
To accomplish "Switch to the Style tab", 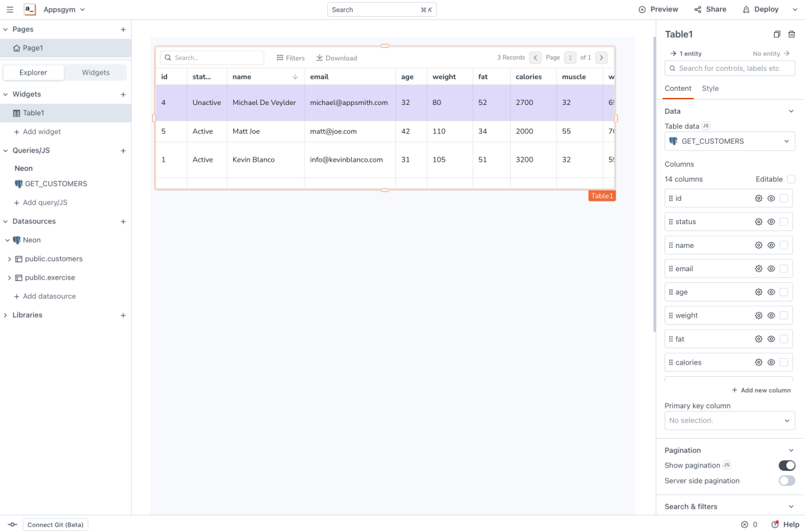I will pyautogui.click(x=710, y=88).
